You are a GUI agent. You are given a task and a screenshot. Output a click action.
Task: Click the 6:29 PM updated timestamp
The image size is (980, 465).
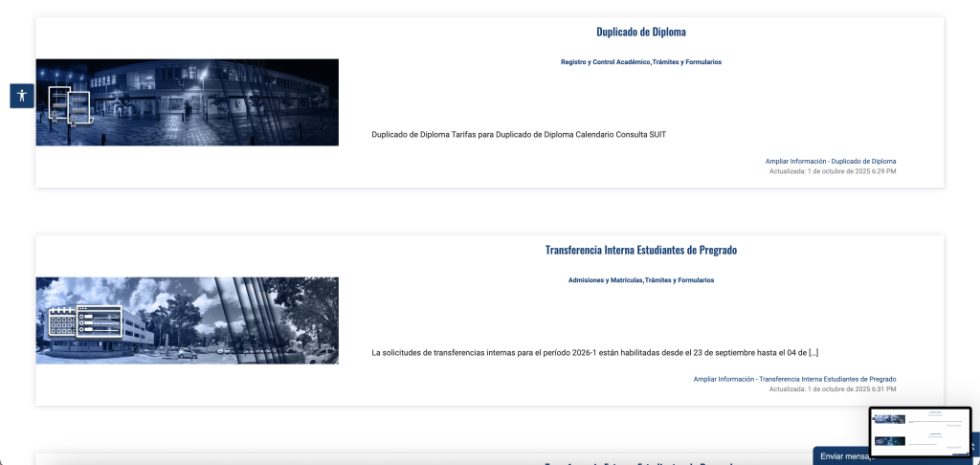click(833, 171)
